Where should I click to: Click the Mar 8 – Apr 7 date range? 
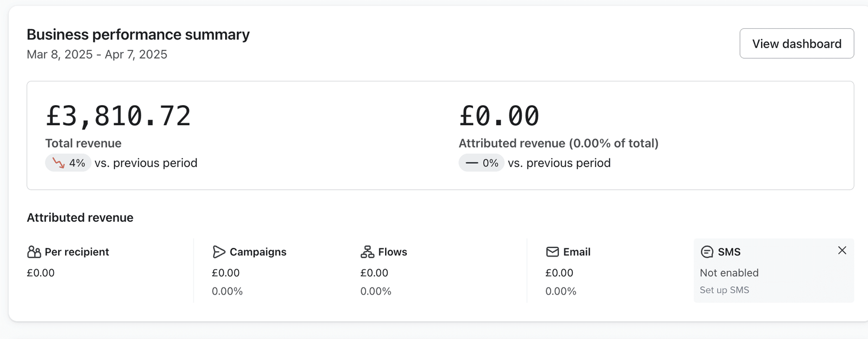click(x=97, y=55)
